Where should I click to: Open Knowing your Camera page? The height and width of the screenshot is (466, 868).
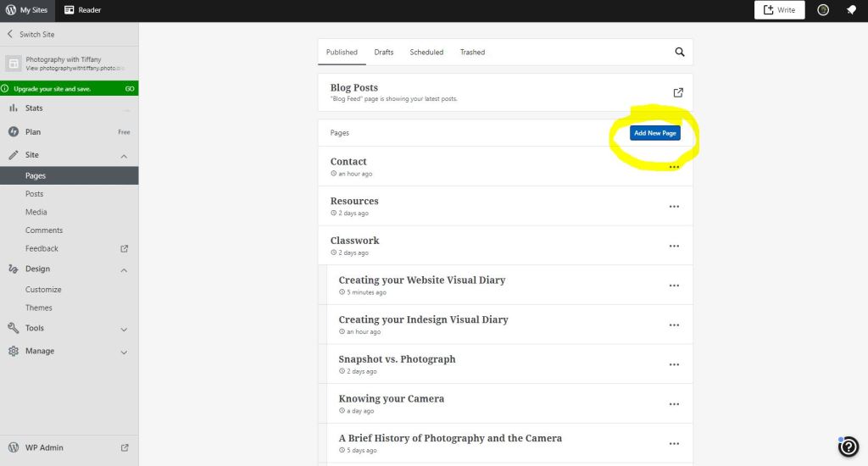(x=392, y=398)
